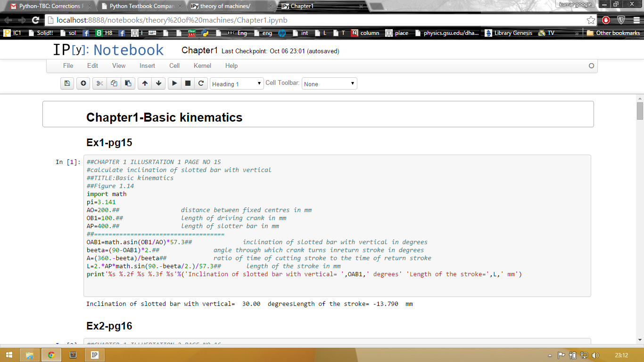Restart the kernel with circular arrow icon

[x=201, y=83]
